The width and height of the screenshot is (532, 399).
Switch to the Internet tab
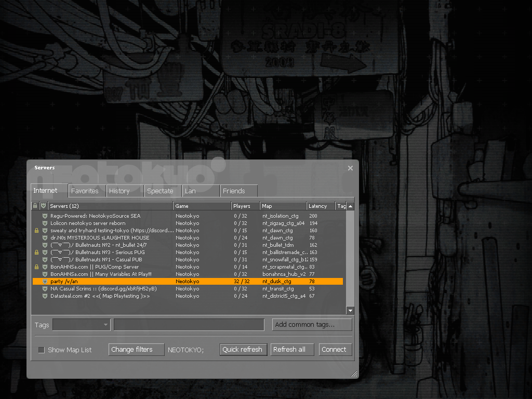click(49, 191)
